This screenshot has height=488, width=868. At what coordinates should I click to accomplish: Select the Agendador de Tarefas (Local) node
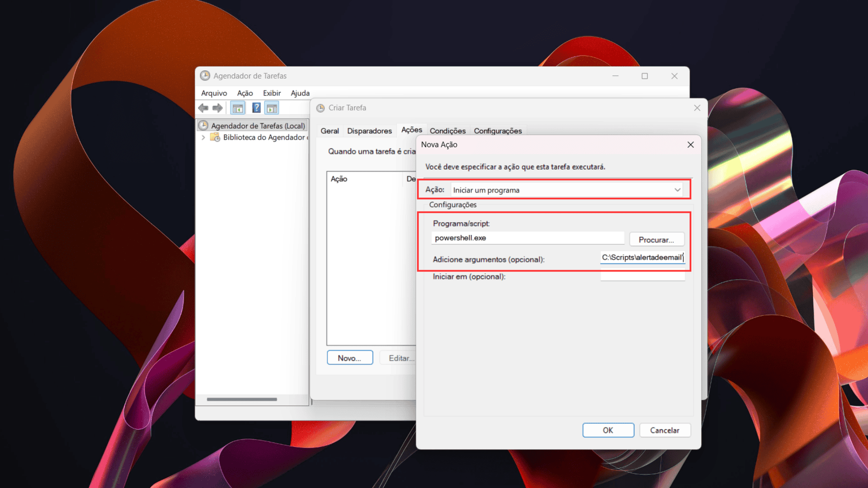(x=258, y=126)
